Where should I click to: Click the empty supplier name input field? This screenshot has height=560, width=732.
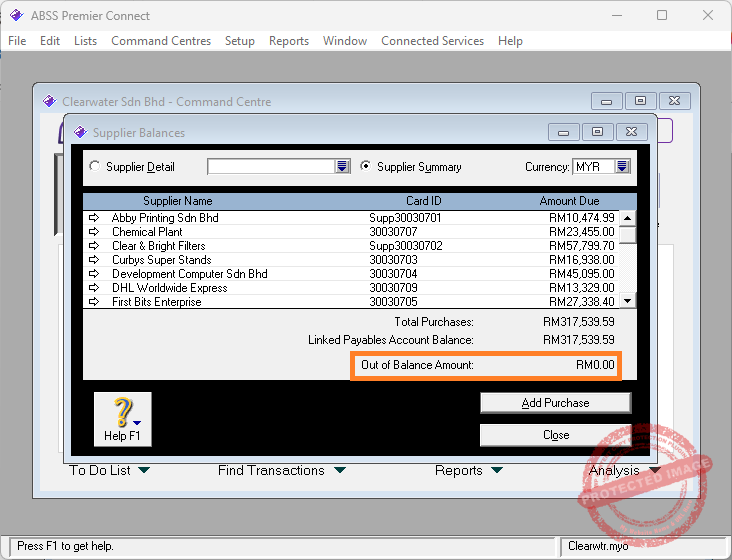point(271,166)
